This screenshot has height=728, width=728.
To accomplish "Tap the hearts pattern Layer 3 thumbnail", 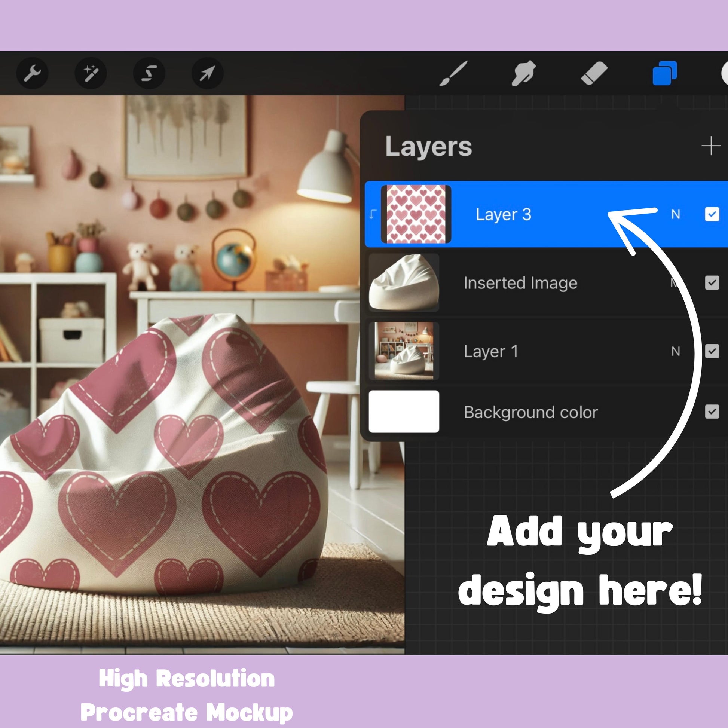I will click(416, 214).
